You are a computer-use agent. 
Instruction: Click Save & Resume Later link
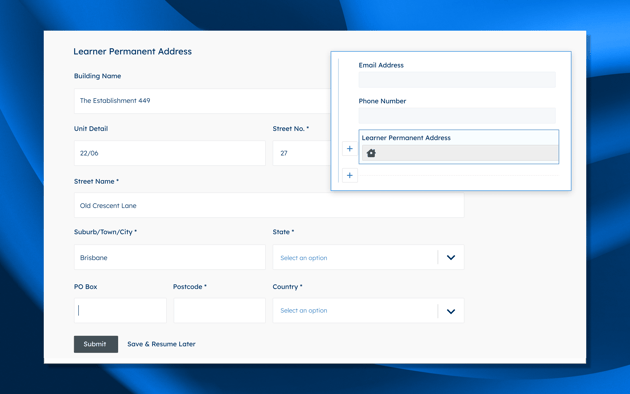click(162, 344)
